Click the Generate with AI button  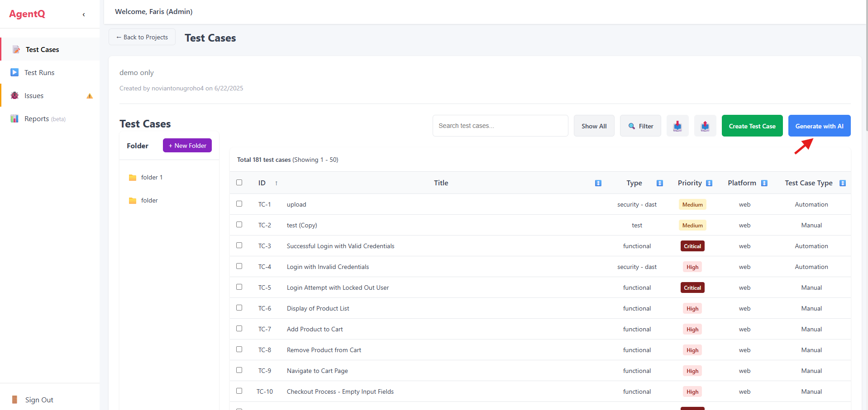coord(819,126)
